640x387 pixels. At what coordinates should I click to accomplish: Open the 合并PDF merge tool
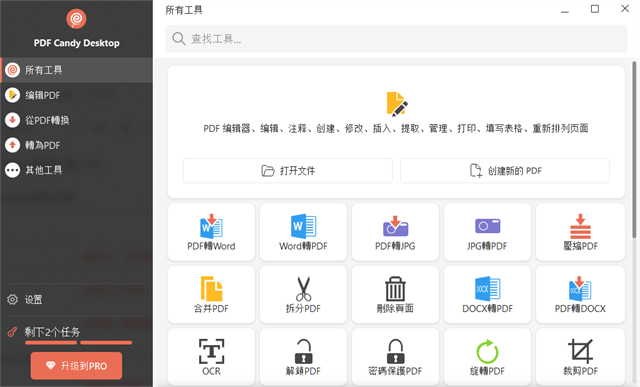click(211, 294)
